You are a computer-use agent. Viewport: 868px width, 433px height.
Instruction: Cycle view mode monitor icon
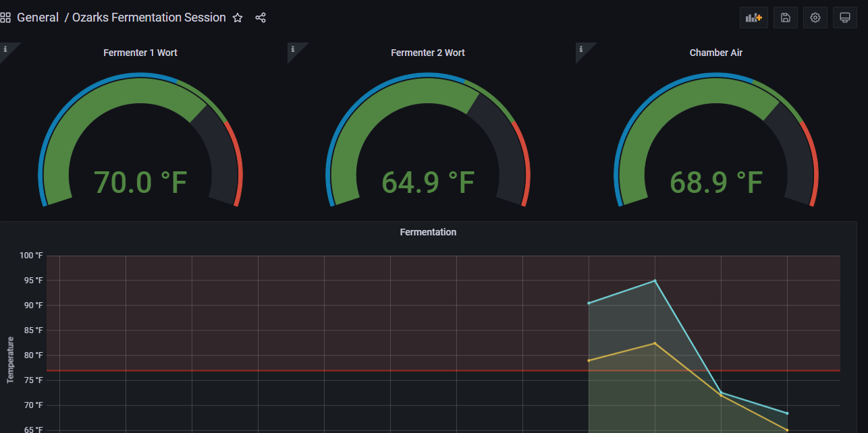coord(844,18)
